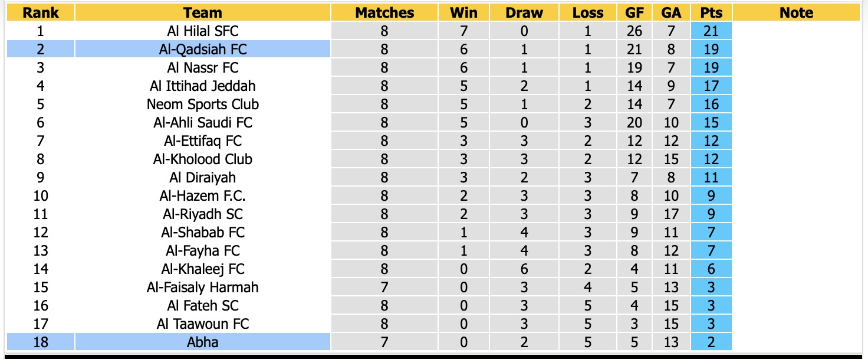Select the Win column header

pos(463,12)
